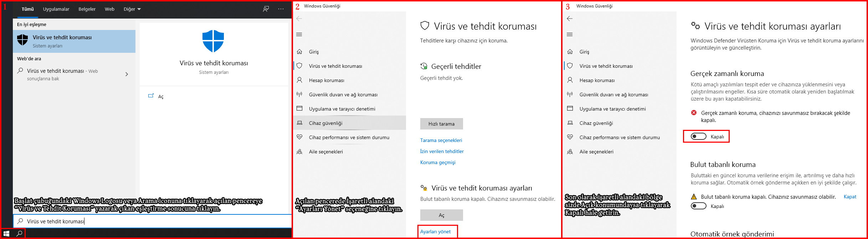Open Aile seçenekleri in step 3 sidebar
This screenshot has width=868, height=239.
[x=596, y=152]
